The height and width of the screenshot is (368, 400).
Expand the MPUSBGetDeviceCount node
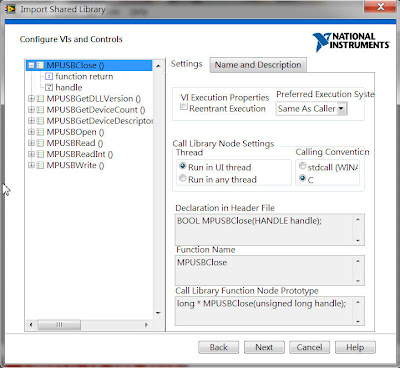click(x=31, y=110)
